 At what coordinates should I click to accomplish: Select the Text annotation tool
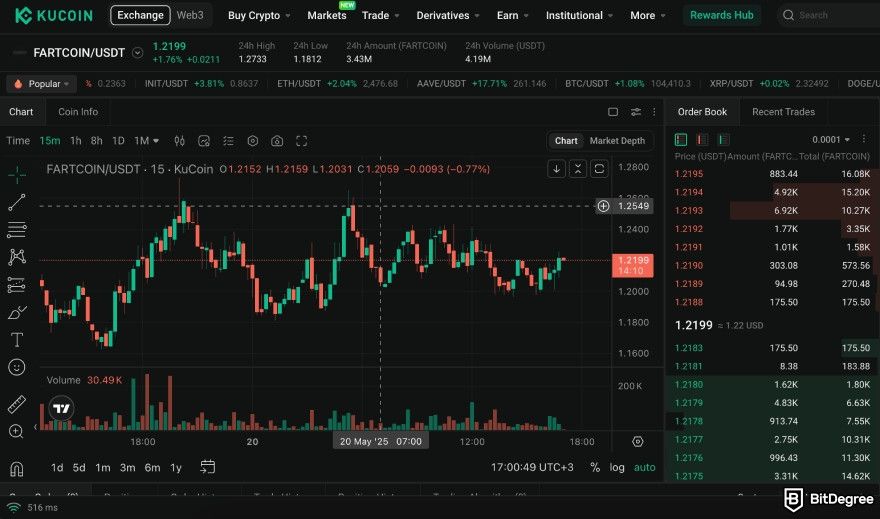[x=17, y=339]
